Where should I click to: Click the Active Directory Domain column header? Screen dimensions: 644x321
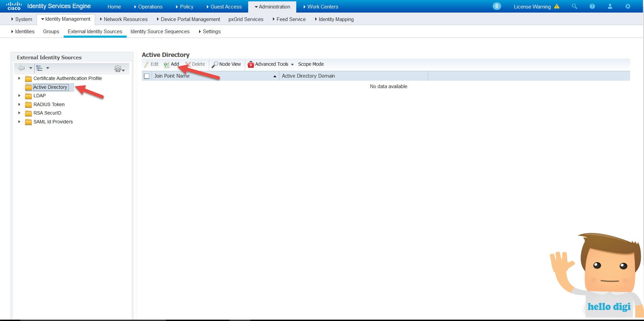[x=353, y=76]
